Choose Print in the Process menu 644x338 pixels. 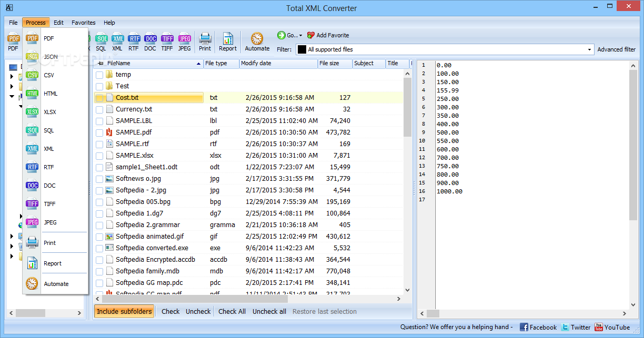(55, 243)
